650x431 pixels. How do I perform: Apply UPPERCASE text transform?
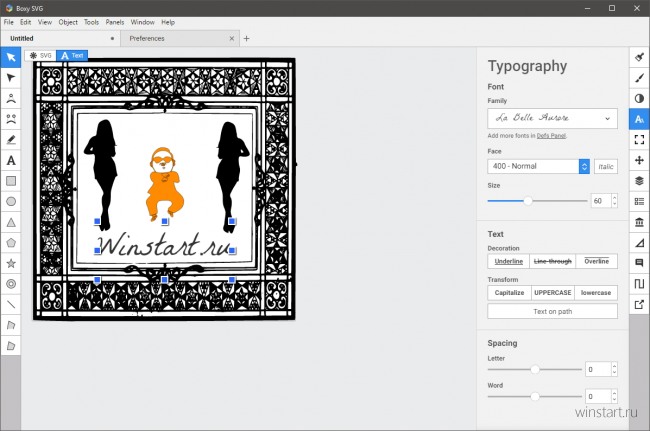[553, 293]
